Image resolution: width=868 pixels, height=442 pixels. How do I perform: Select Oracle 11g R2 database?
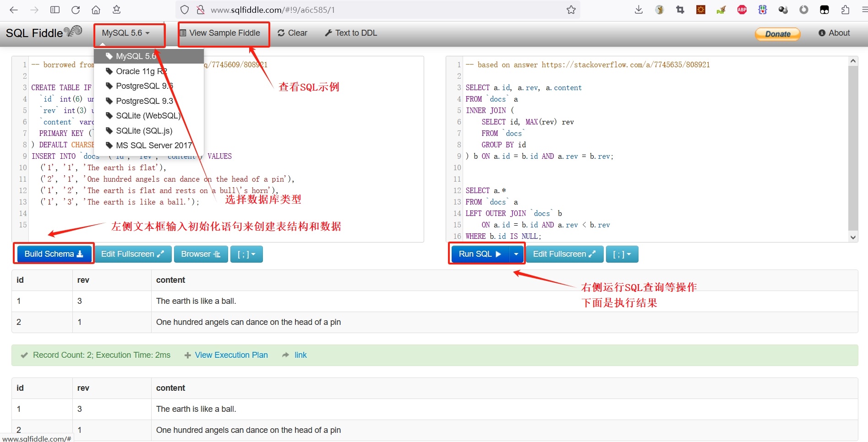(x=149, y=71)
